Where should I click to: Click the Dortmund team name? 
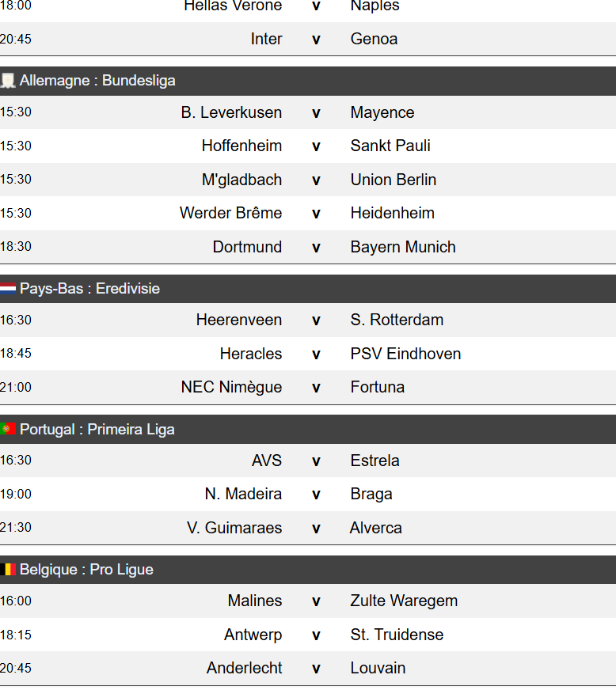(x=247, y=247)
